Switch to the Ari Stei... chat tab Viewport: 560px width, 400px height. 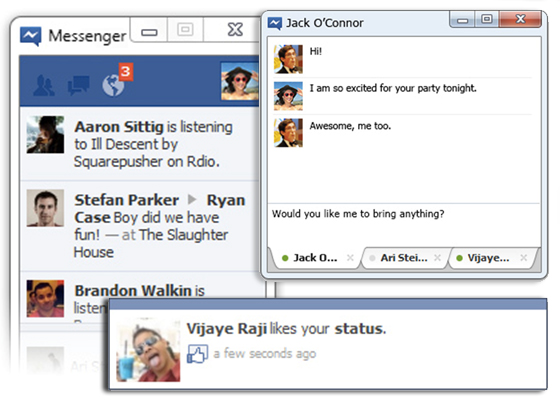pyautogui.click(x=399, y=258)
